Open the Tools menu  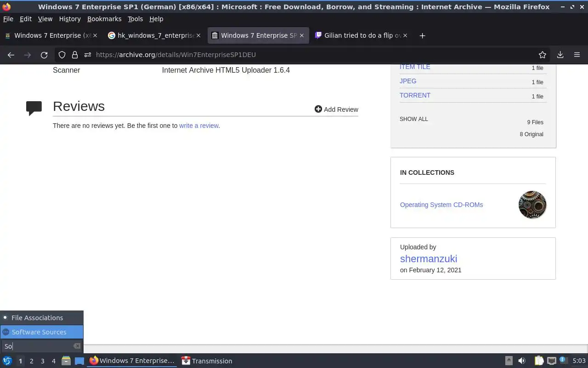coord(135,19)
